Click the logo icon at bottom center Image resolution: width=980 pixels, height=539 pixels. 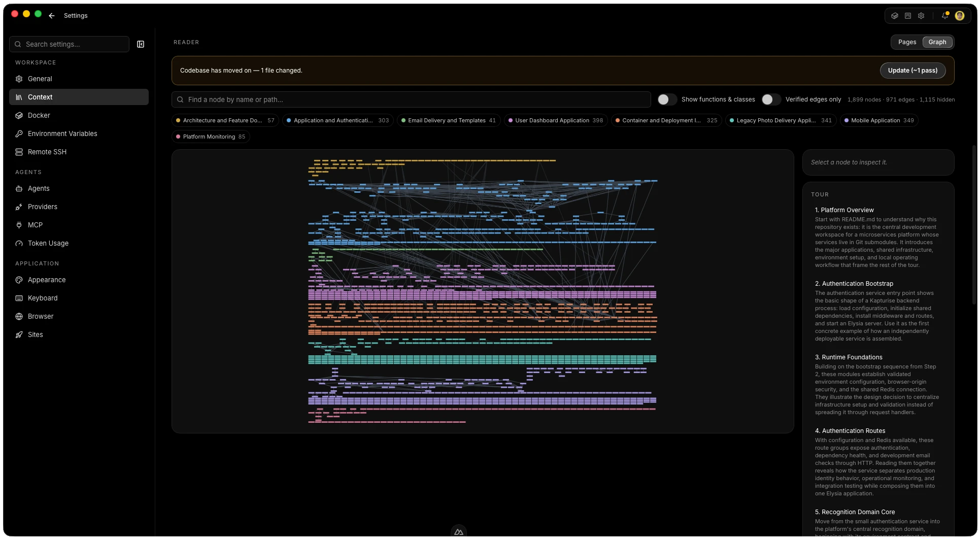tap(459, 532)
